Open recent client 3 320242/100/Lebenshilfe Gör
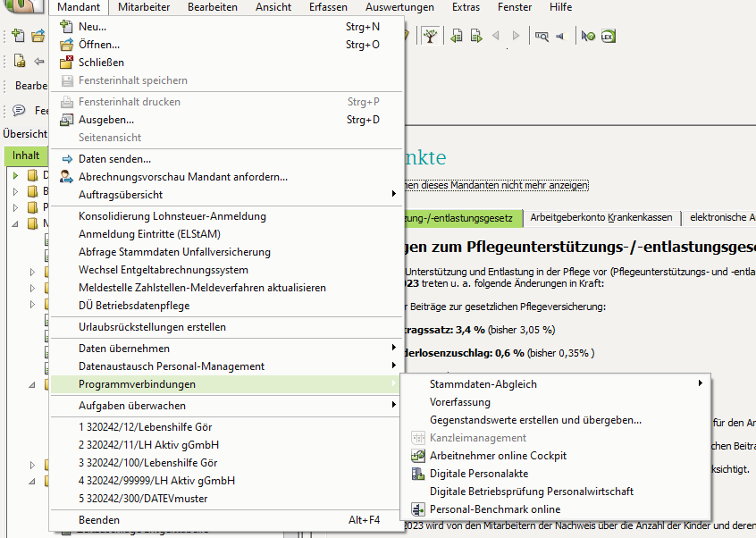Viewport: 756px width, 538px height. click(227, 462)
